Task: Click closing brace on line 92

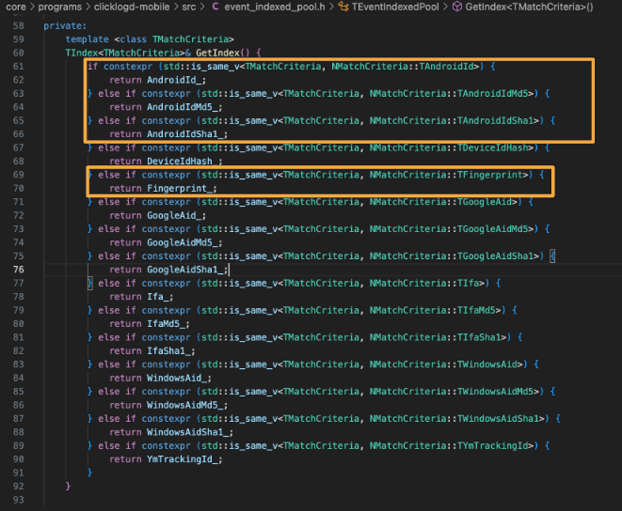Action: pyautogui.click(x=68, y=486)
